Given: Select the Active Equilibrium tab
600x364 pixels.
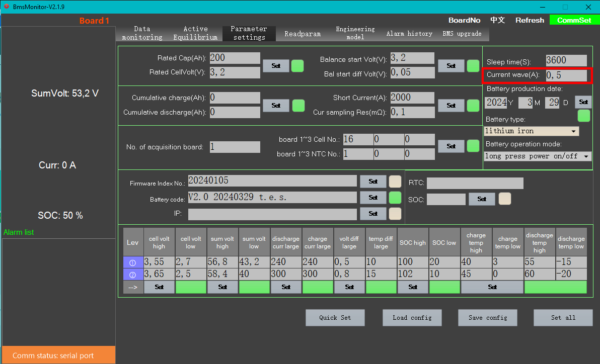Looking at the screenshot, I should click(195, 33).
